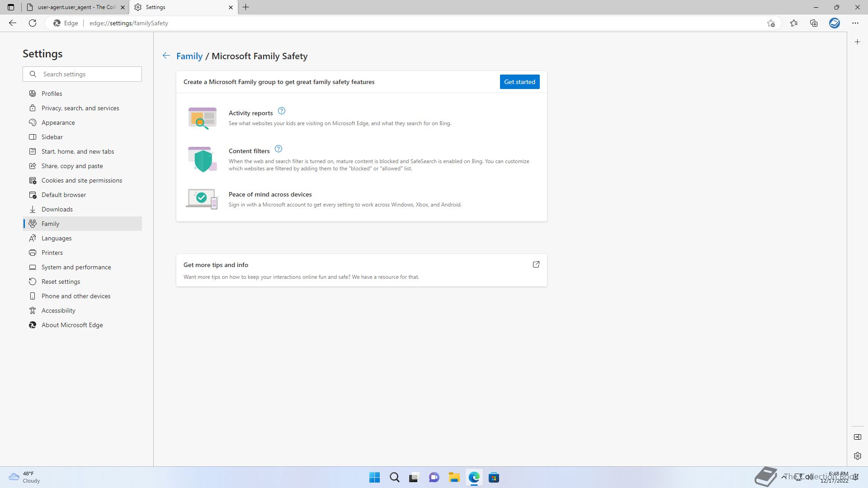Open Microsoft Store on the taskbar

494,478
